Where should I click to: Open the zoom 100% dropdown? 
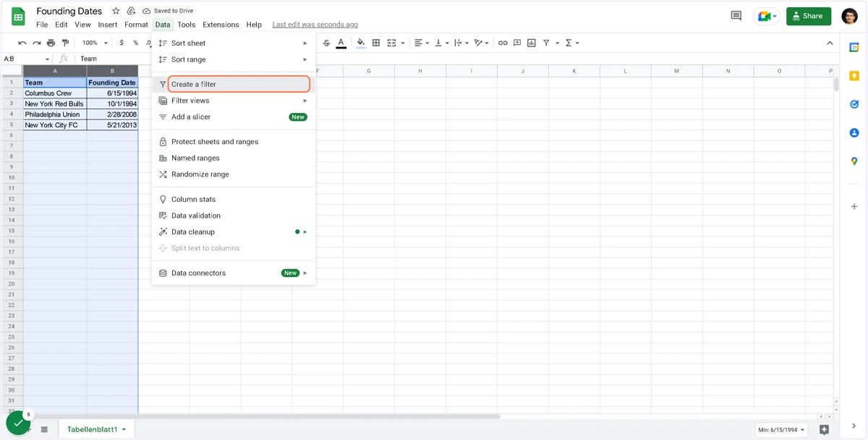pos(95,43)
